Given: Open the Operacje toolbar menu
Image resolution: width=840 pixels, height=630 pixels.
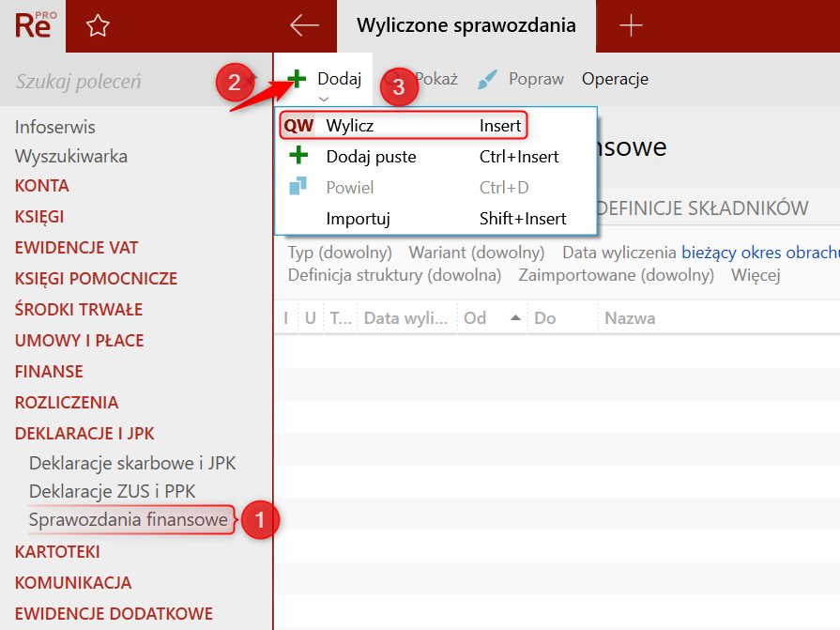Looking at the screenshot, I should [615, 79].
